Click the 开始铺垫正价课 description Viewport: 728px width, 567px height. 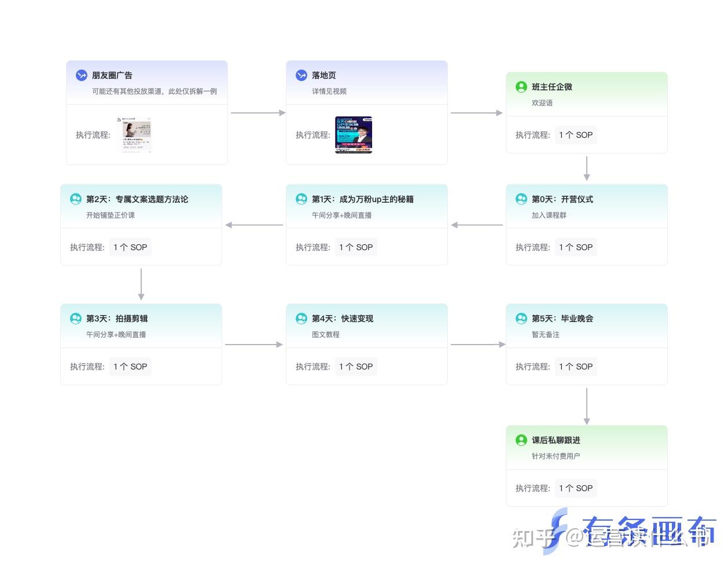(x=111, y=215)
